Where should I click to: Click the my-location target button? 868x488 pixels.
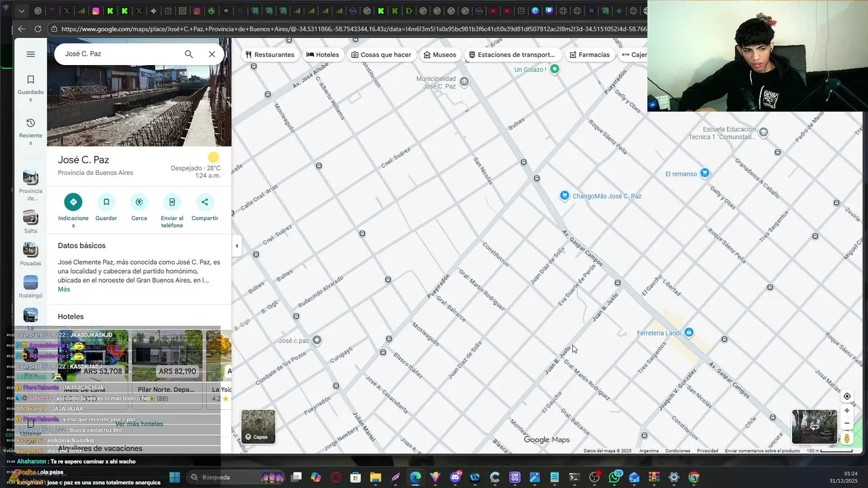click(x=847, y=396)
